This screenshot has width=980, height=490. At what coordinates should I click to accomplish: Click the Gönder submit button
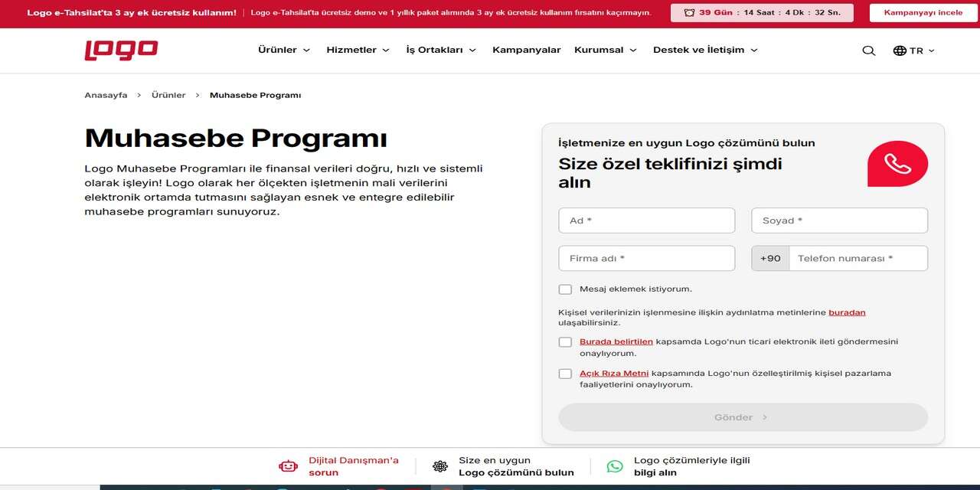click(743, 417)
